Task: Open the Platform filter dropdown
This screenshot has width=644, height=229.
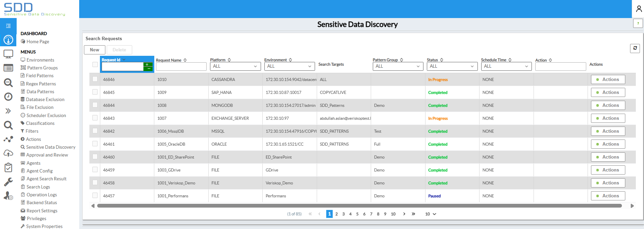Action: coord(235,66)
